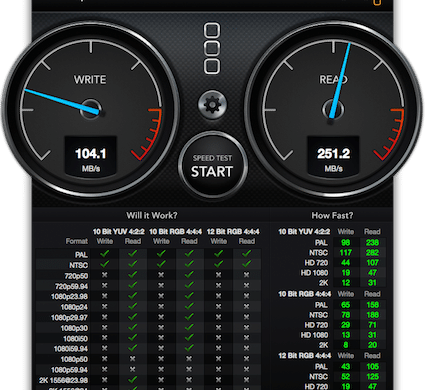
Task: Click the Format column header
Action: pyautogui.click(x=77, y=241)
